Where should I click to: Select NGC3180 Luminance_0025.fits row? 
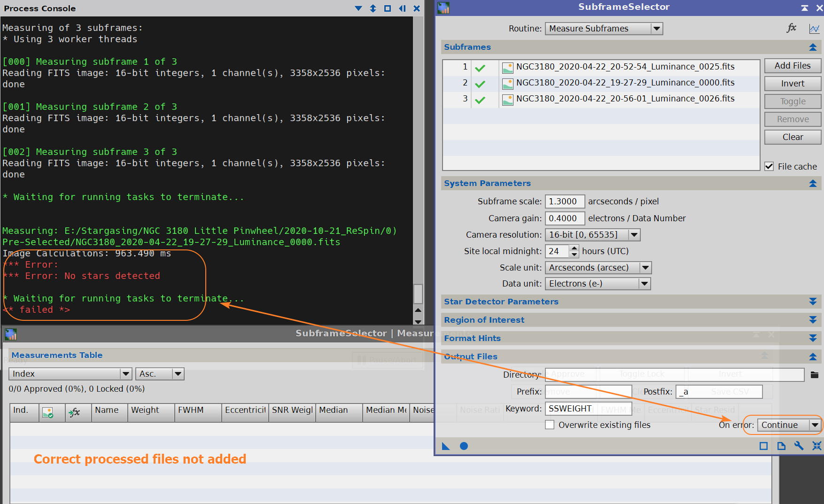click(601, 67)
